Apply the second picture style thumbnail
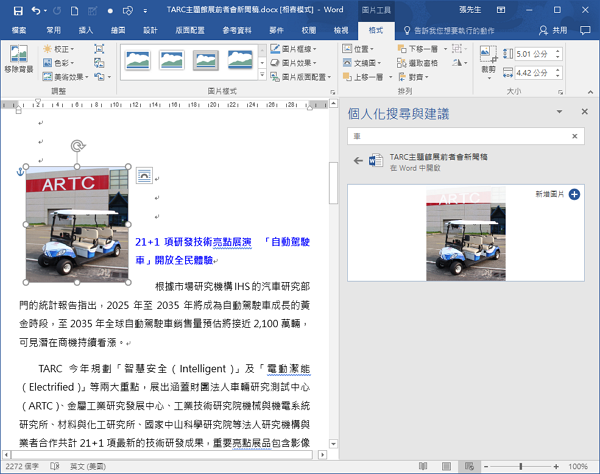Viewport: 600px width, 474px height. click(x=172, y=60)
